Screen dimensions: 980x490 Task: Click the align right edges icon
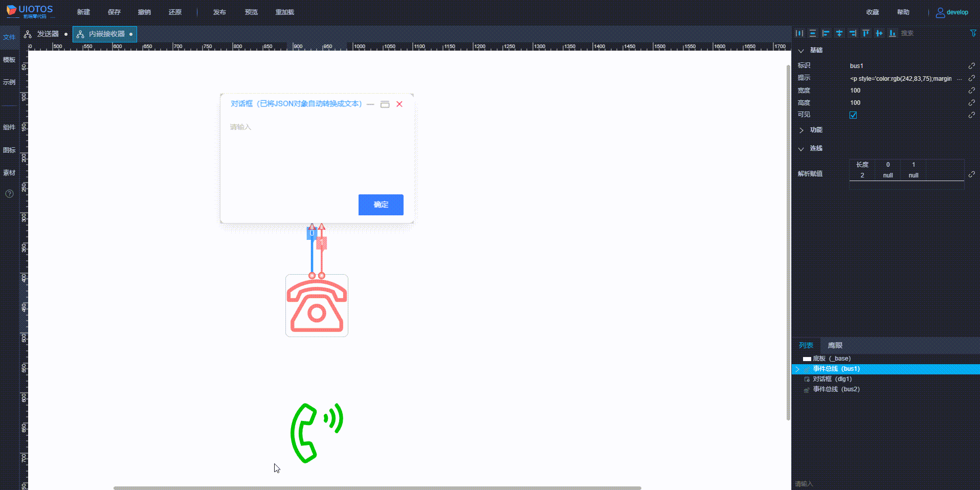point(853,33)
